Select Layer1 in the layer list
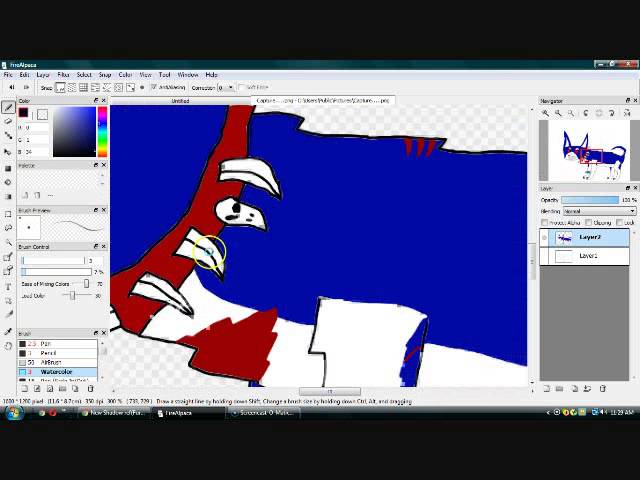This screenshot has width=640, height=480. coord(584,256)
